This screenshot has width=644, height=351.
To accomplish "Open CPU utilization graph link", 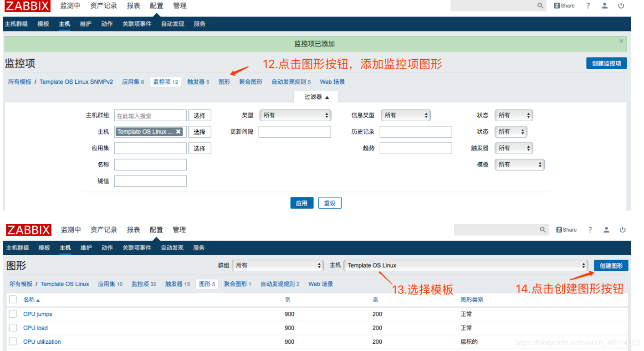I will (x=42, y=341).
